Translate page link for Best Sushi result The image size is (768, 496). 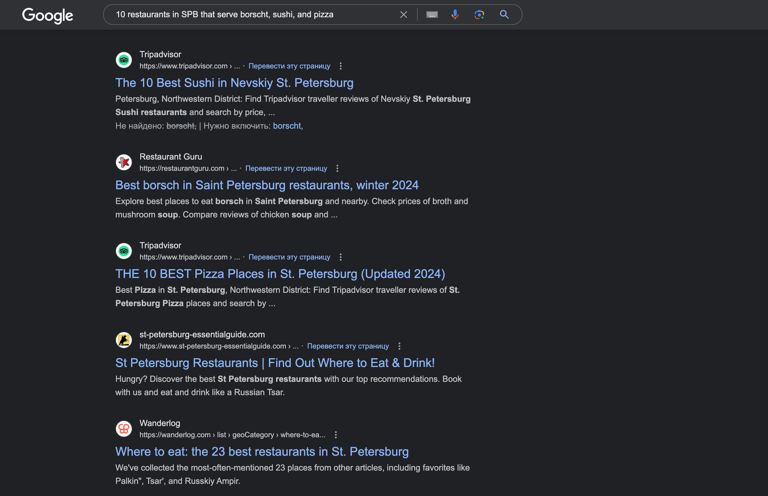(289, 66)
